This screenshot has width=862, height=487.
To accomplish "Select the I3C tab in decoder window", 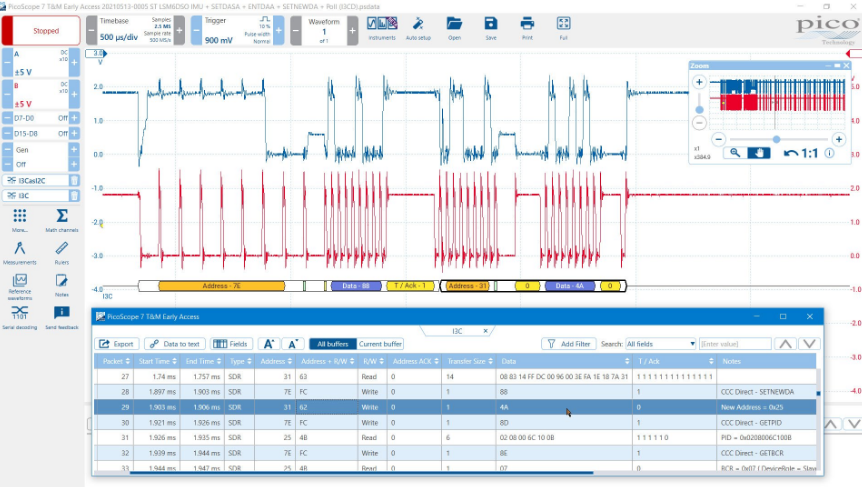I will pyautogui.click(x=457, y=330).
